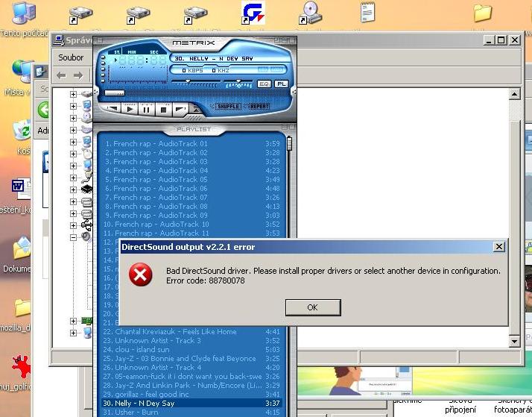
Task: Pause the track in Winamp
Action: 146,110
